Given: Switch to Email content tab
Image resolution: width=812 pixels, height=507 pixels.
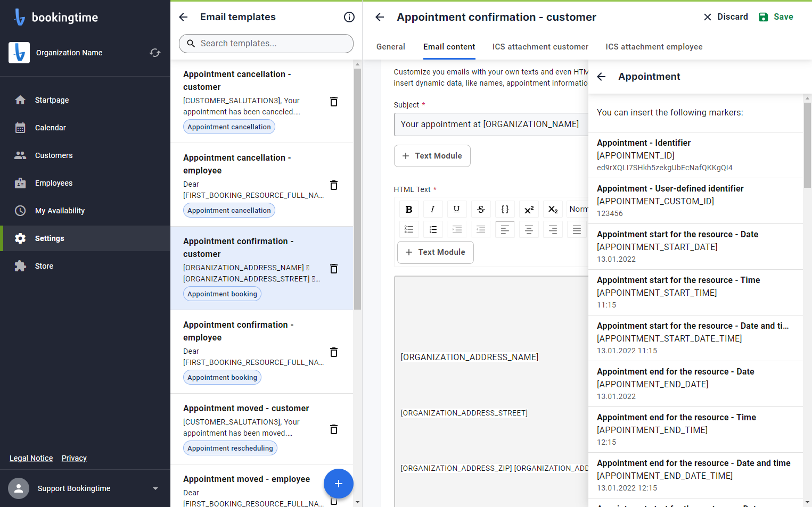Looking at the screenshot, I should coord(449,47).
